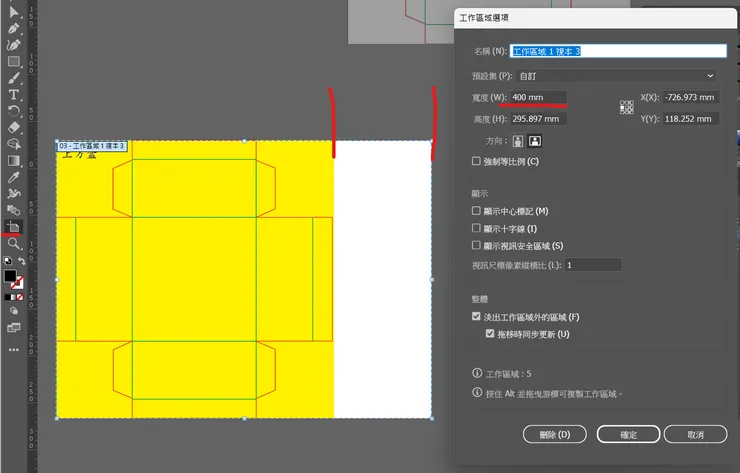This screenshot has width=740, height=473.
Task: Uncheck fade region outside artboard (淡出工作區域外的區域) checkbox
Action: pyautogui.click(x=476, y=316)
